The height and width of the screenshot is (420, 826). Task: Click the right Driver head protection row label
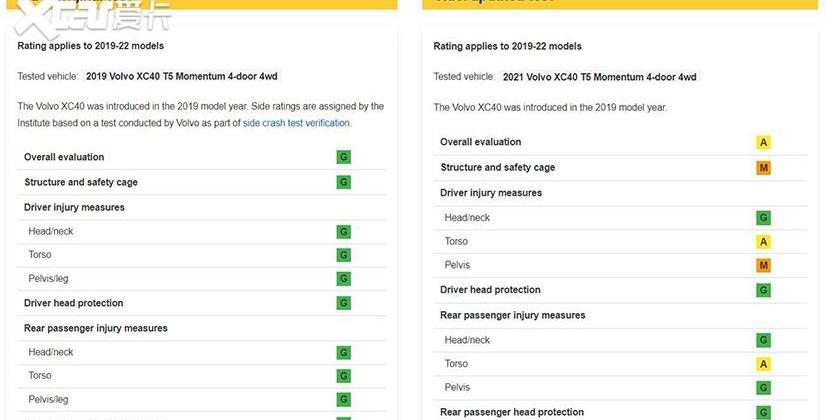pos(490,290)
